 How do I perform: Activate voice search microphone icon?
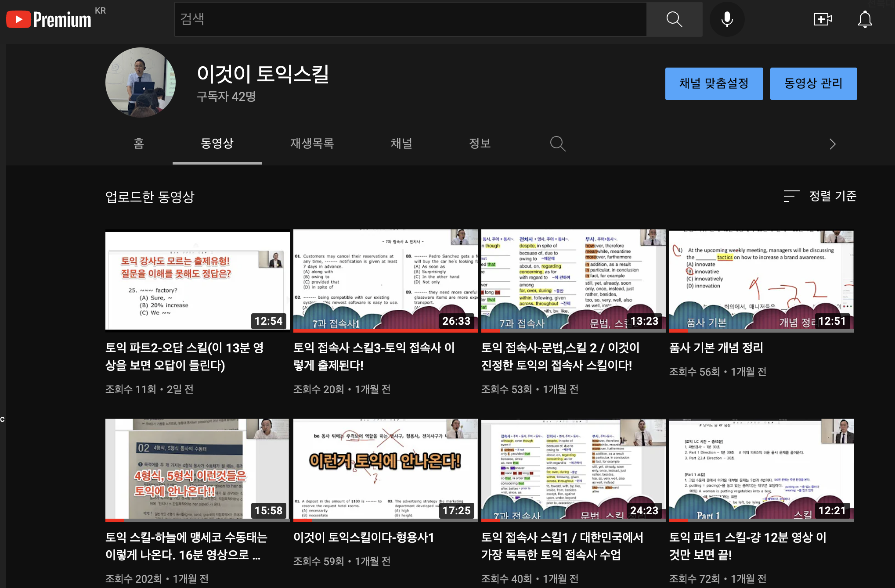coord(727,19)
